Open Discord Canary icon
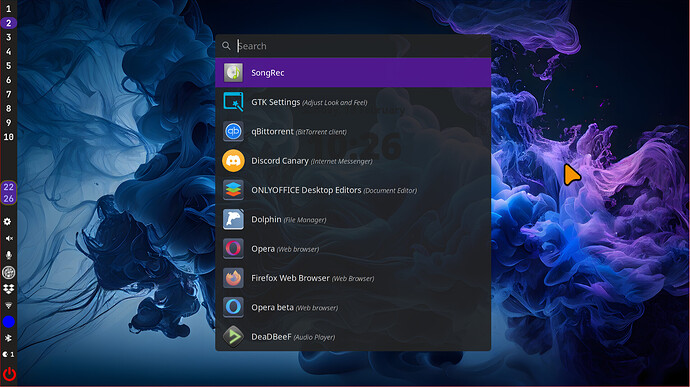This screenshot has height=387, width=690. pos(233,160)
